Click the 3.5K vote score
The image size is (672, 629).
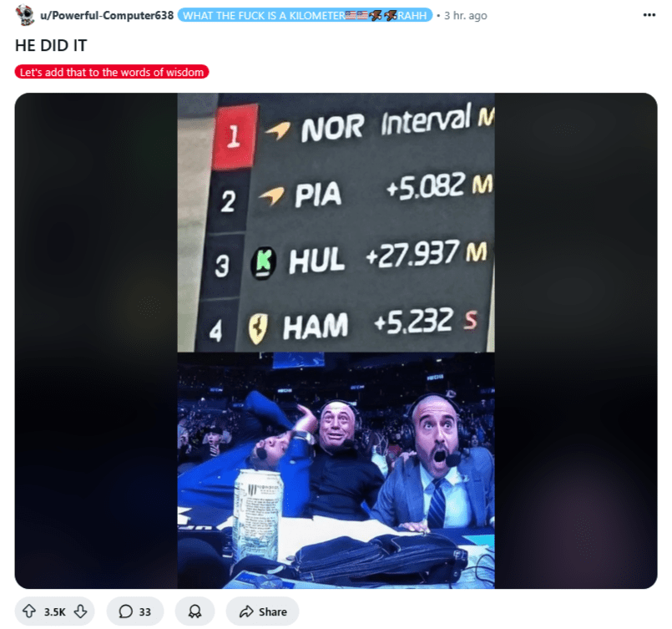[55, 611]
